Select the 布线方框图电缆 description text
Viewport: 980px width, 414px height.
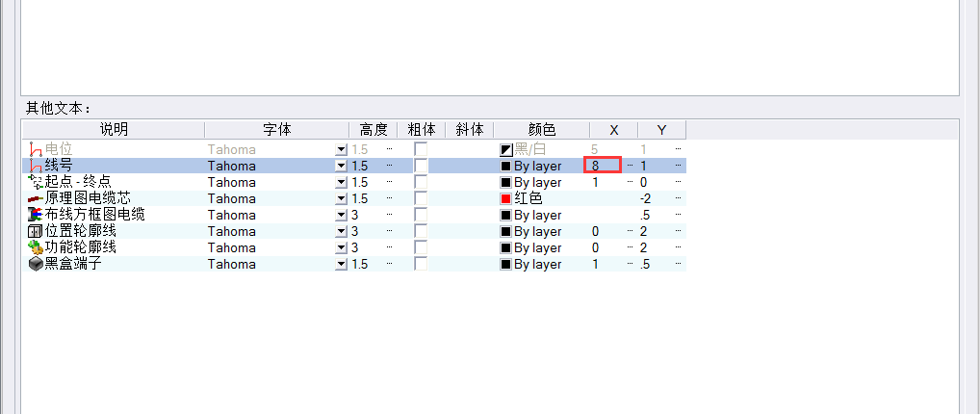(x=94, y=215)
